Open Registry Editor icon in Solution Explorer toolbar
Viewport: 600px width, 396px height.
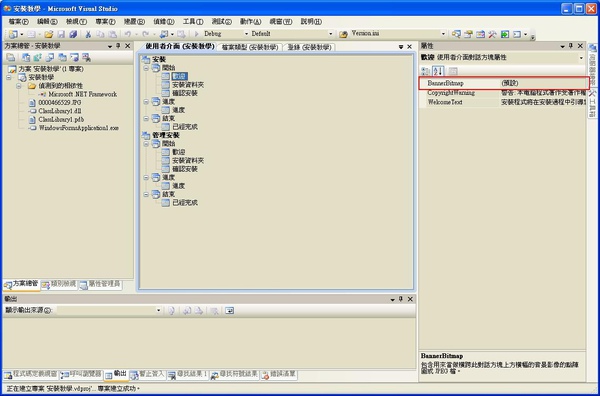[38, 58]
